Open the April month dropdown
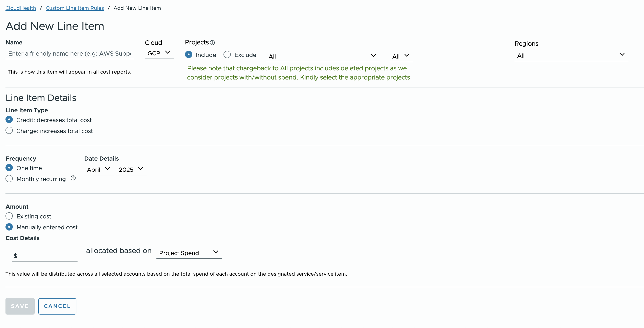644x328 pixels. coord(99,169)
